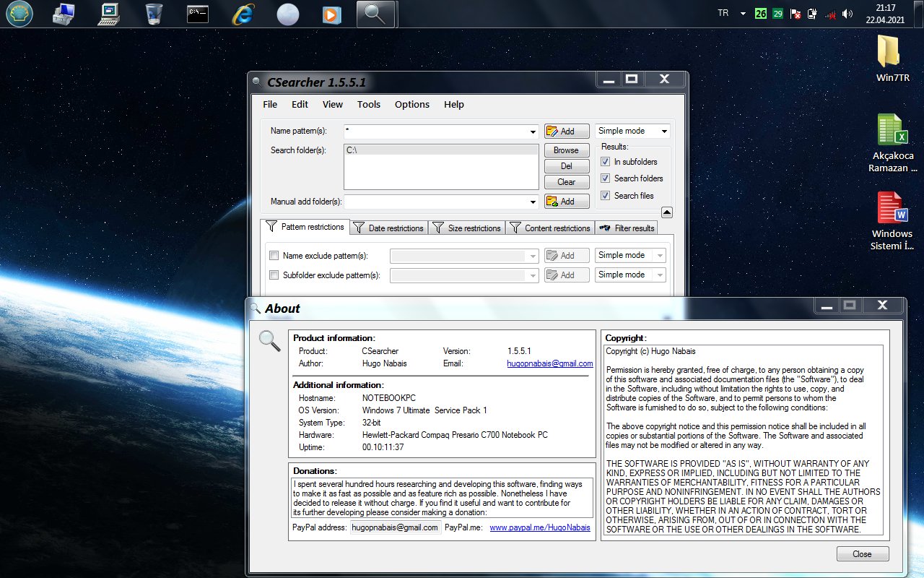
Task: Click the magnifier icon in About title bar
Action: point(255,309)
